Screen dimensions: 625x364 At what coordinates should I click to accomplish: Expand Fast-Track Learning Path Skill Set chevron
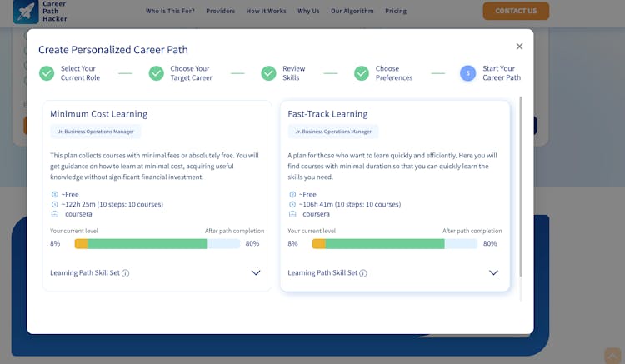493,272
